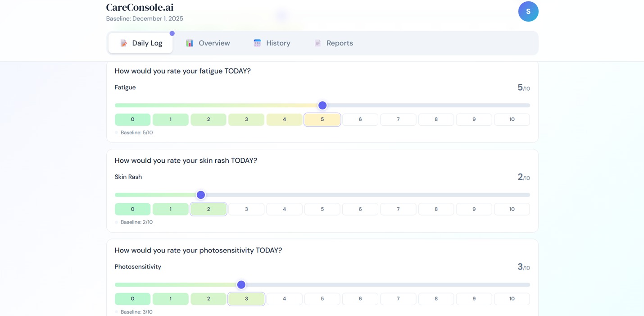644x316 pixels.
Task: Set skin rash rating to 0
Action: pos(132,209)
